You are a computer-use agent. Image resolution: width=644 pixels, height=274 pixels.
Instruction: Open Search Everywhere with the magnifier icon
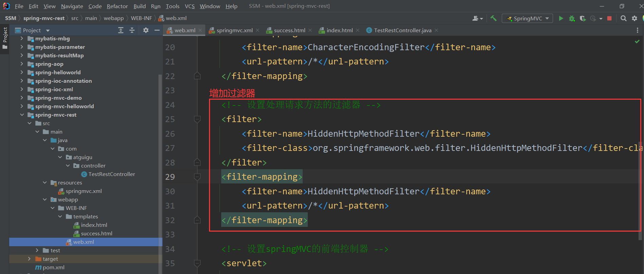click(x=623, y=18)
